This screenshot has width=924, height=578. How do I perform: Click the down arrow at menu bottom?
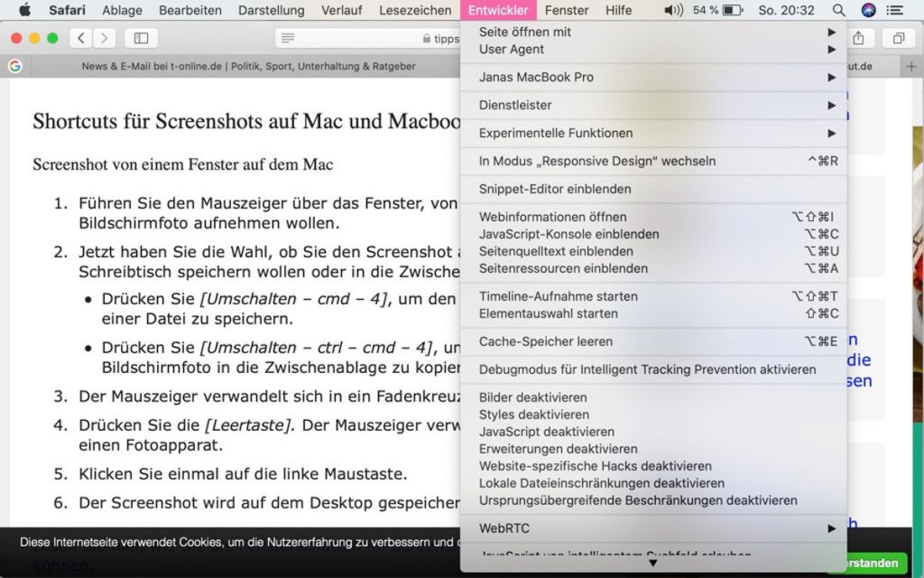(653, 564)
